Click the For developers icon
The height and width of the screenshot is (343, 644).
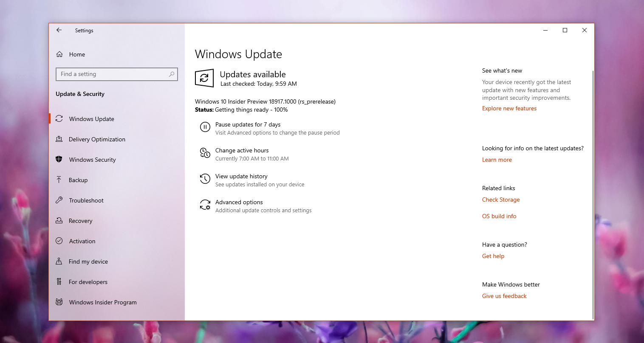[59, 282]
